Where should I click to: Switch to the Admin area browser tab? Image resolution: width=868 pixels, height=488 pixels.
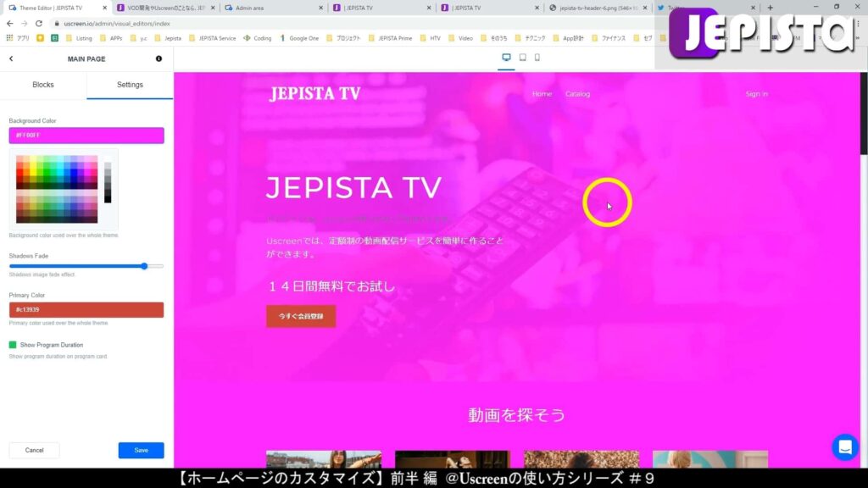[274, 8]
